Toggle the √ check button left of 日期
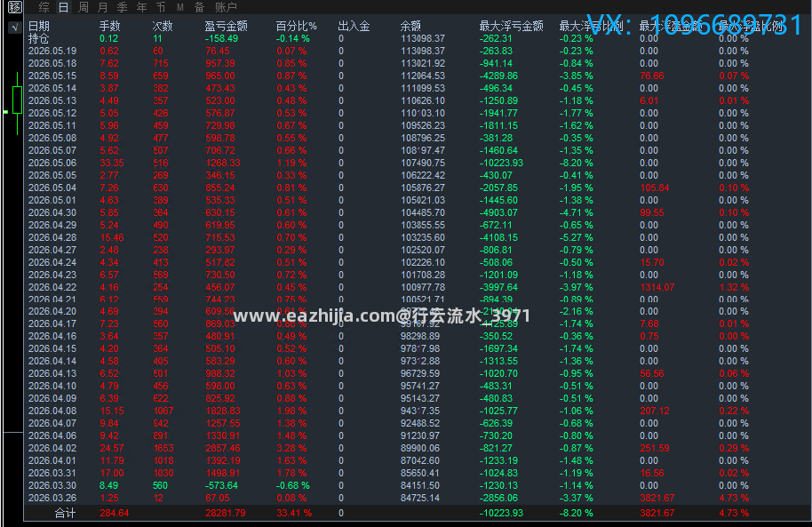The width and height of the screenshot is (812, 527). click(15, 28)
